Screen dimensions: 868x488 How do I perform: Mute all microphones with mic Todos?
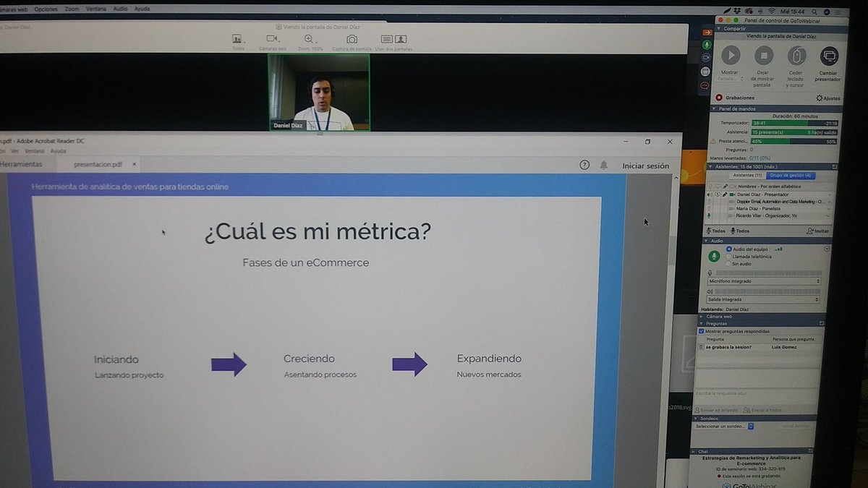pos(740,231)
